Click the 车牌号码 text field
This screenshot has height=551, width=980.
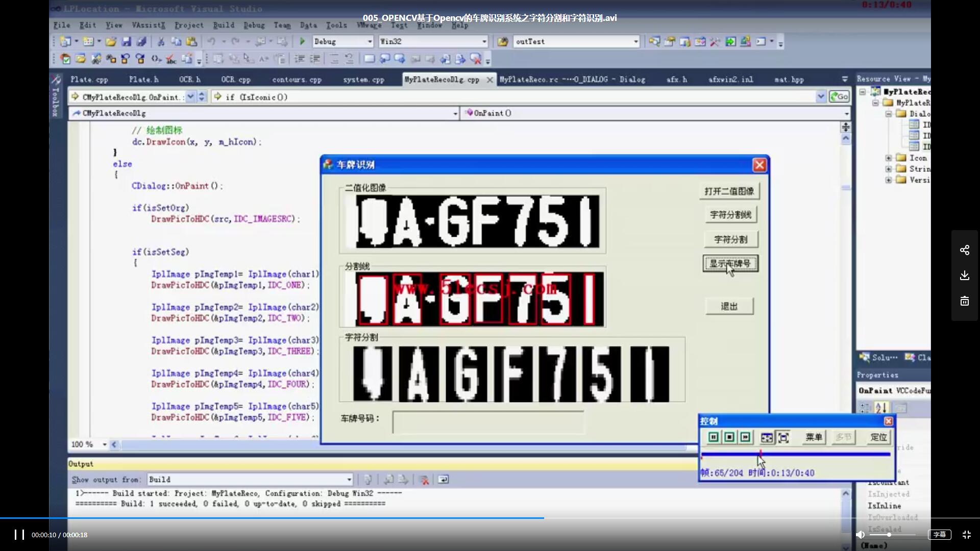point(488,422)
